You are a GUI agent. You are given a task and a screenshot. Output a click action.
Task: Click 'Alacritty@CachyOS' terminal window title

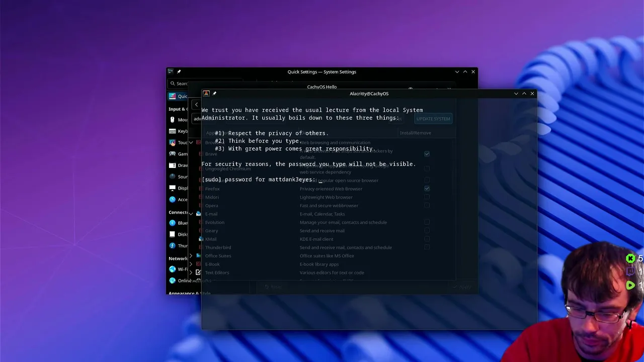click(369, 94)
